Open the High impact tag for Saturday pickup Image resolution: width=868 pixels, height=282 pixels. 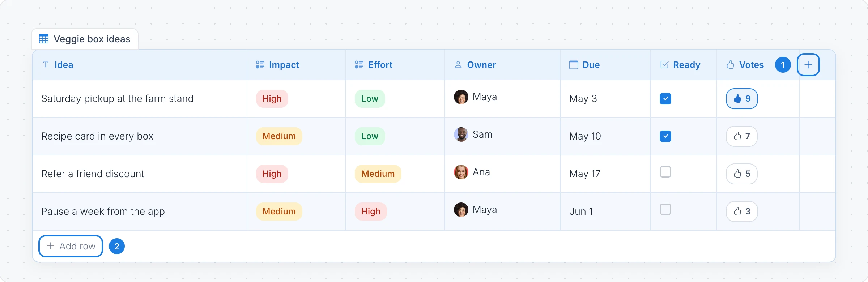tap(272, 99)
